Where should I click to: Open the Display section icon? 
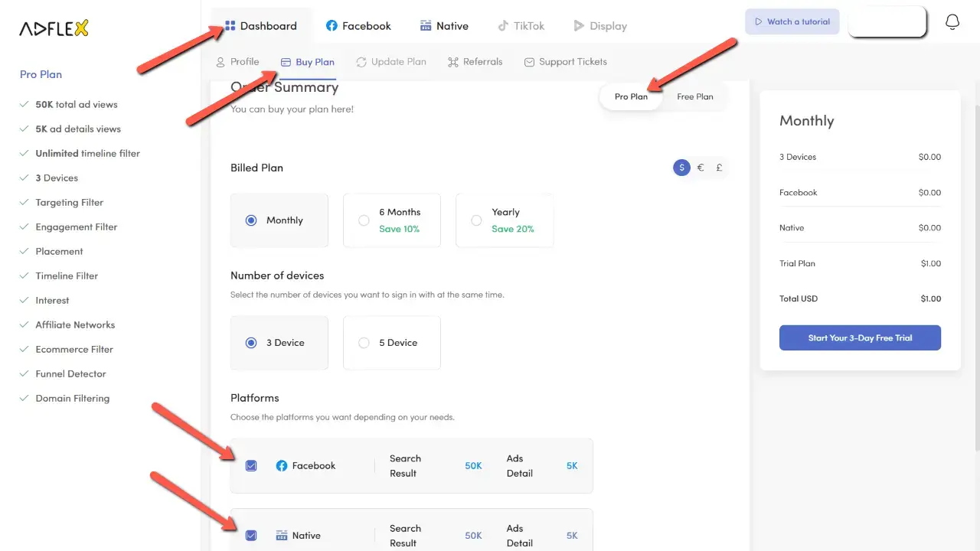click(578, 25)
